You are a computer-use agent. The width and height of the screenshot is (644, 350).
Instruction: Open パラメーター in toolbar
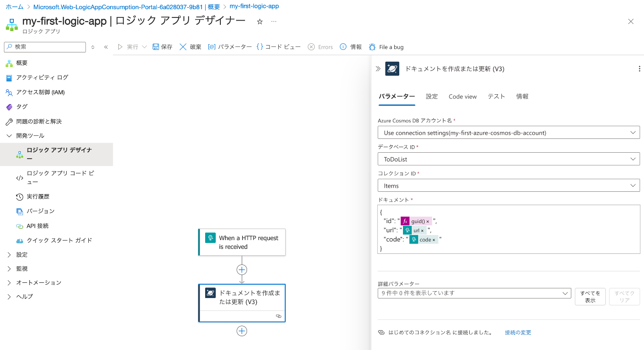(230, 47)
